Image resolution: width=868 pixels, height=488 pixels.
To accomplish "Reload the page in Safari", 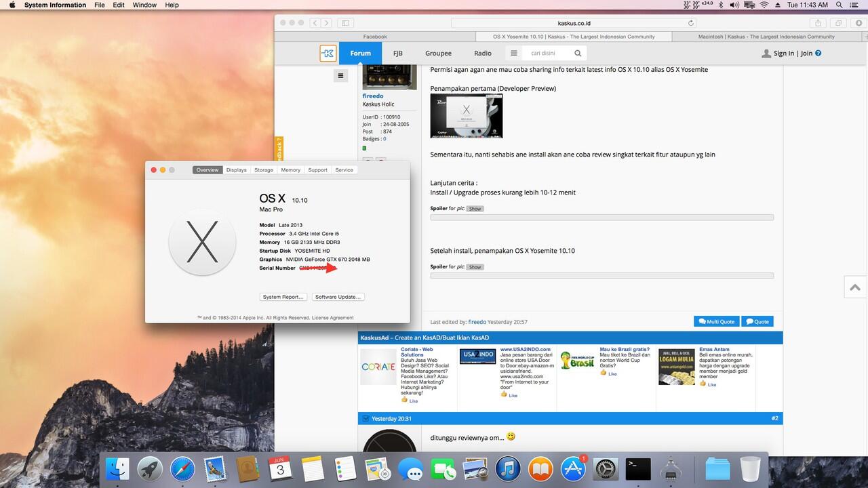I will [691, 23].
